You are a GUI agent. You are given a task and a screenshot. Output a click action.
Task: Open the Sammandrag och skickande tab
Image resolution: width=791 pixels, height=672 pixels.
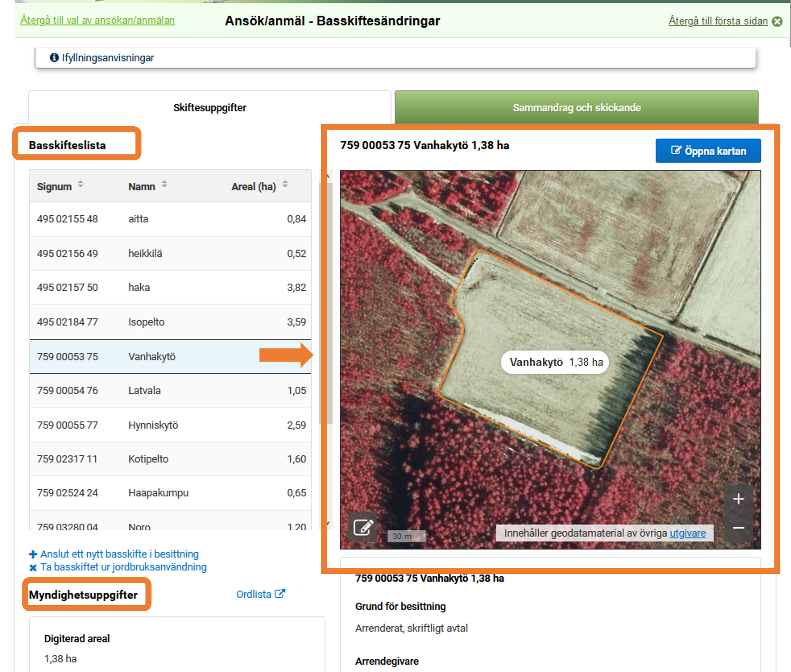point(576,108)
